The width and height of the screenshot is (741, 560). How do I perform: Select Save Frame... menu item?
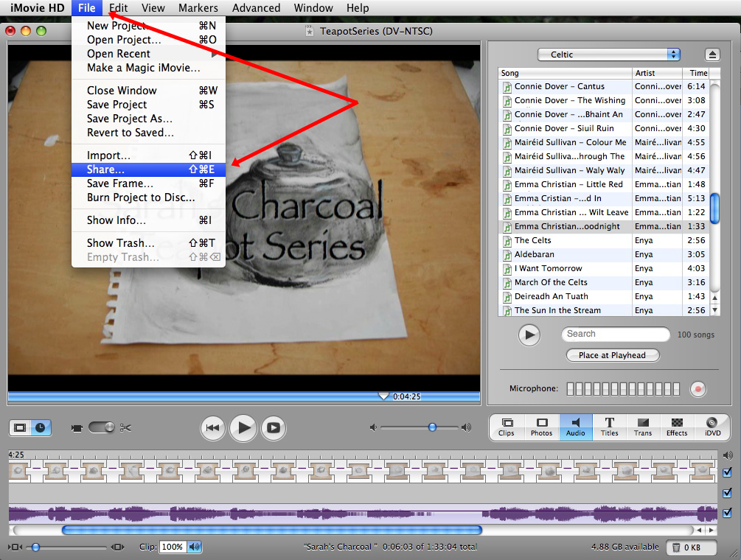(148, 183)
